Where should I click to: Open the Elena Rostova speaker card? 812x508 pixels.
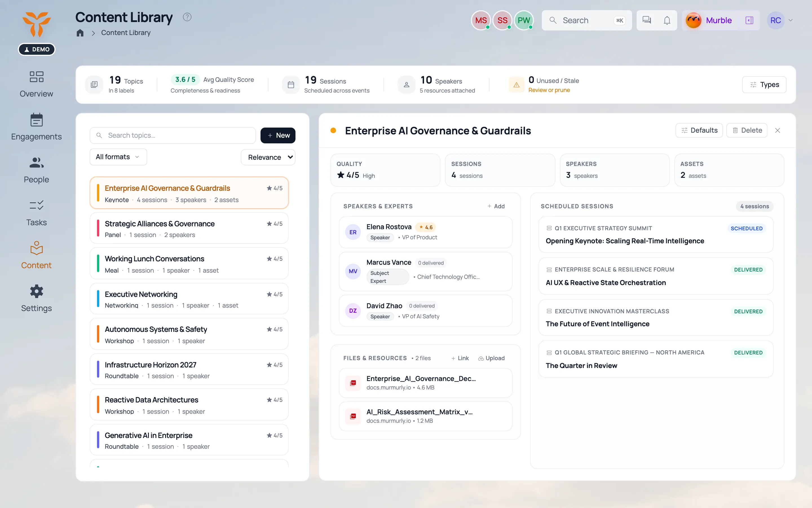[x=425, y=232]
